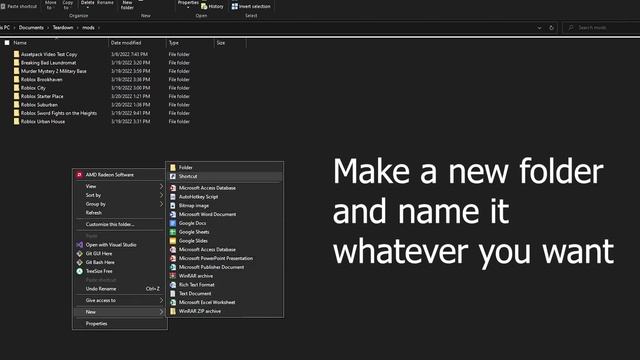Tick the select-all checkbox beside Name header

tap(7, 42)
